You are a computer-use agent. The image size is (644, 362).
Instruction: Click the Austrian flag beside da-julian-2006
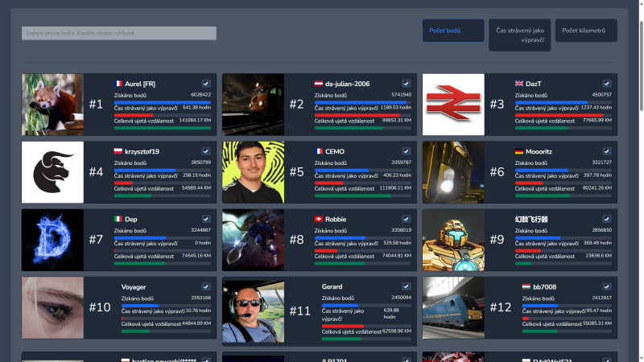pyautogui.click(x=319, y=84)
